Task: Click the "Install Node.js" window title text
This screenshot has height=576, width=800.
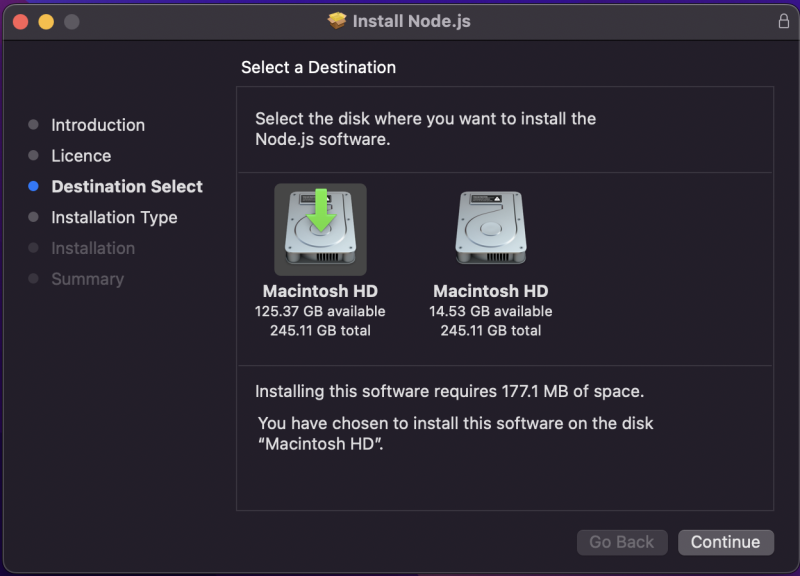Action: 412,21
